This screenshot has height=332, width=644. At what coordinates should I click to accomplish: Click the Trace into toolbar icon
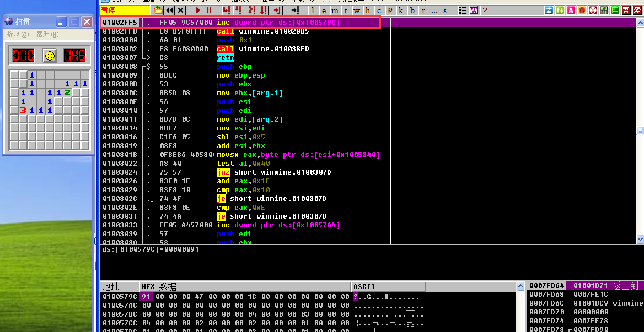coord(252,10)
